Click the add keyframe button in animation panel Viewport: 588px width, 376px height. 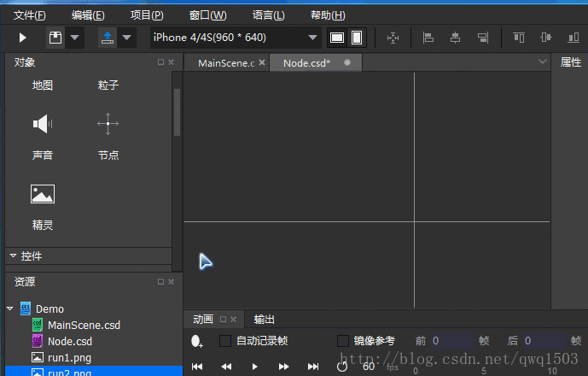click(x=196, y=341)
